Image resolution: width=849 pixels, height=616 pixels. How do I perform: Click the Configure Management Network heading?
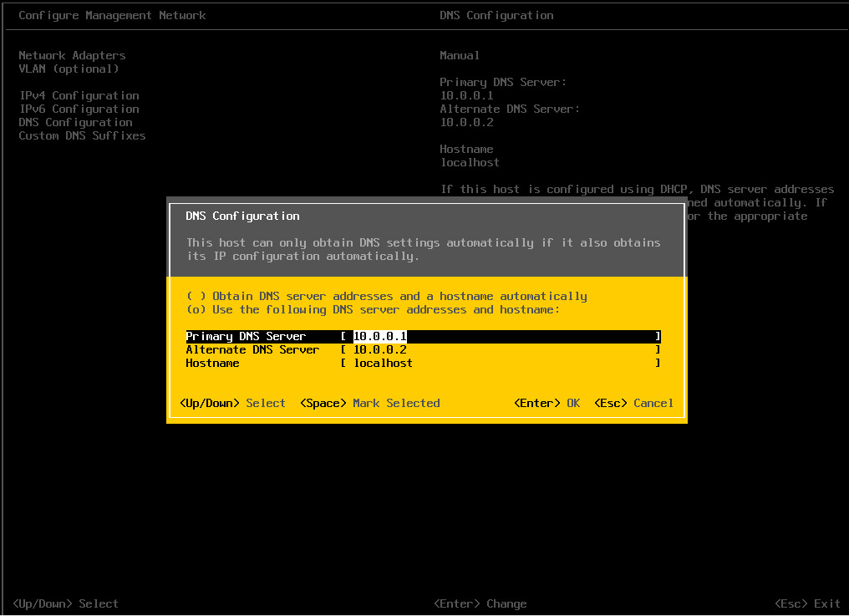click(x=112, y=15)
